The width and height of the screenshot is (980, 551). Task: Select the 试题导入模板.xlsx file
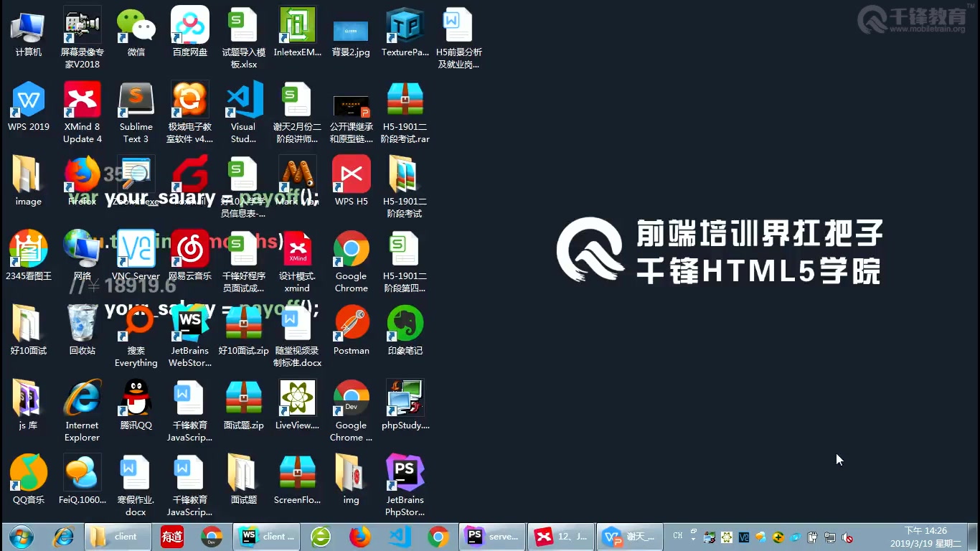(244, 38)
